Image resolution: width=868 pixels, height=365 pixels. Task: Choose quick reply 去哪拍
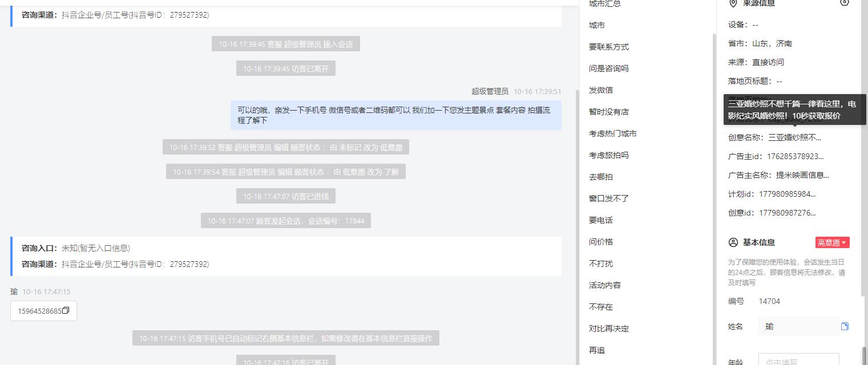[601, 177]
